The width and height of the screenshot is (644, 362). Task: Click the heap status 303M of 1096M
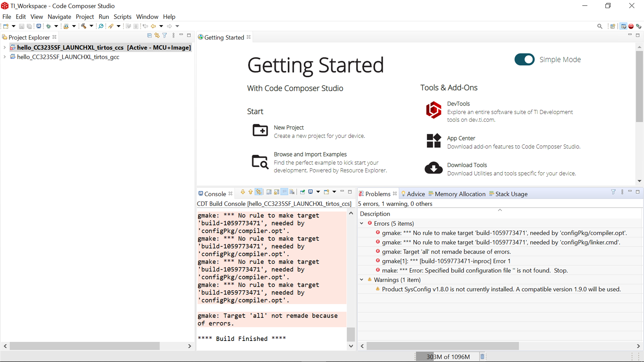pyautogui.click(x=448, y=357)
